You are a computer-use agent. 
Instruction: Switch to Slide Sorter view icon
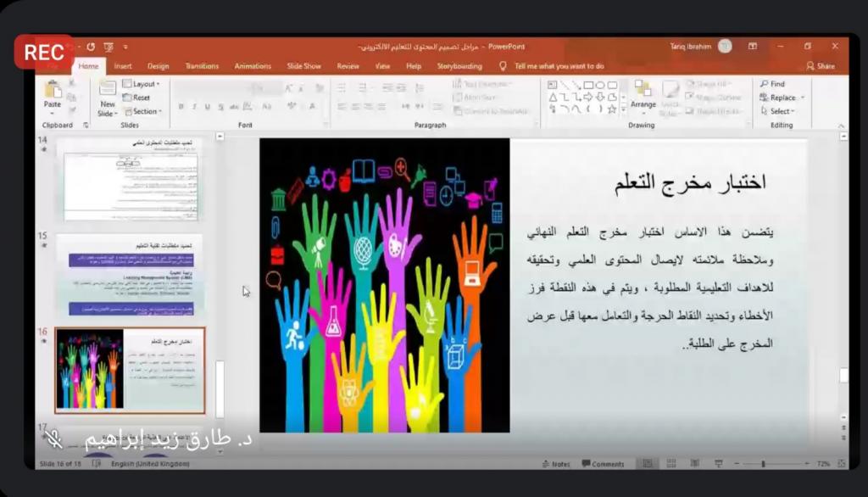coord(670,464)
